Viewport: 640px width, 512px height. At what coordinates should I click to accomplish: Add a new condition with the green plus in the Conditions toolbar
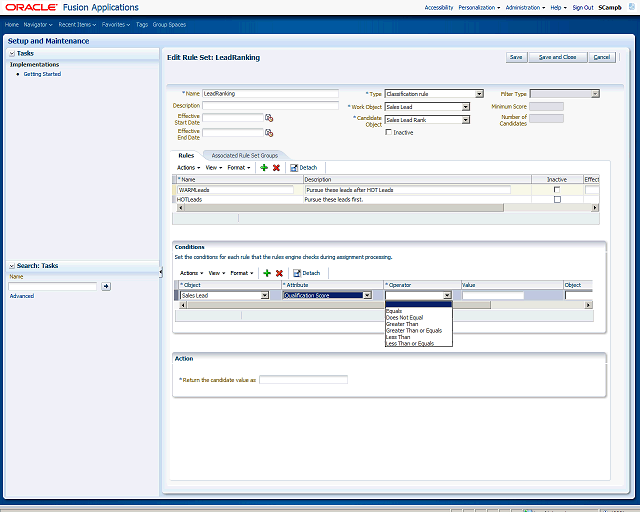[267, 273]
